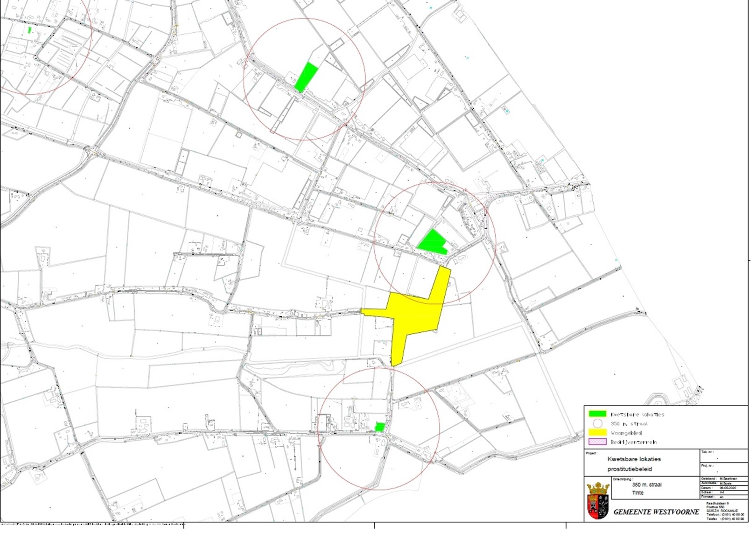
Task: Click the pink hatched Bedrijventerrein legend swatch
Action: 598,442
